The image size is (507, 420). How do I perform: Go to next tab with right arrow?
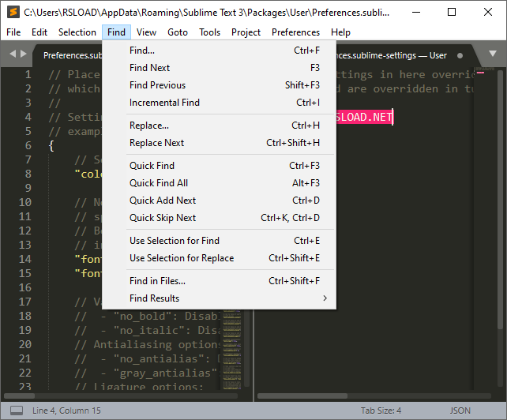tap(23, 54)
